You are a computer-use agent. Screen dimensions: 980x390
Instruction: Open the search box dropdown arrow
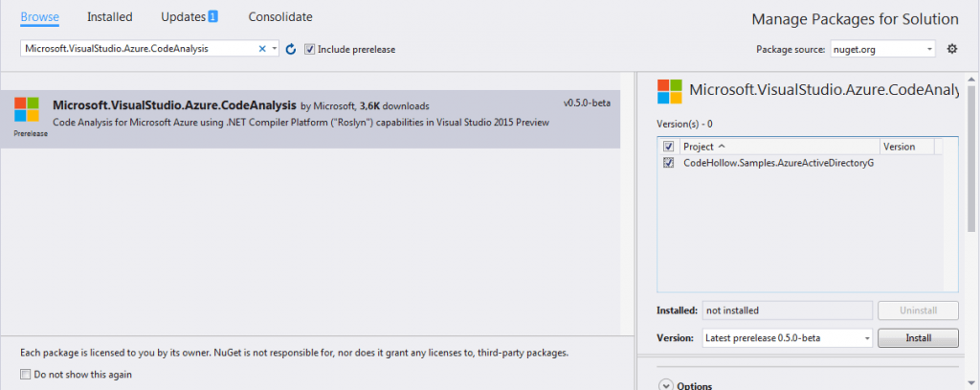click(x=275, y=49)
